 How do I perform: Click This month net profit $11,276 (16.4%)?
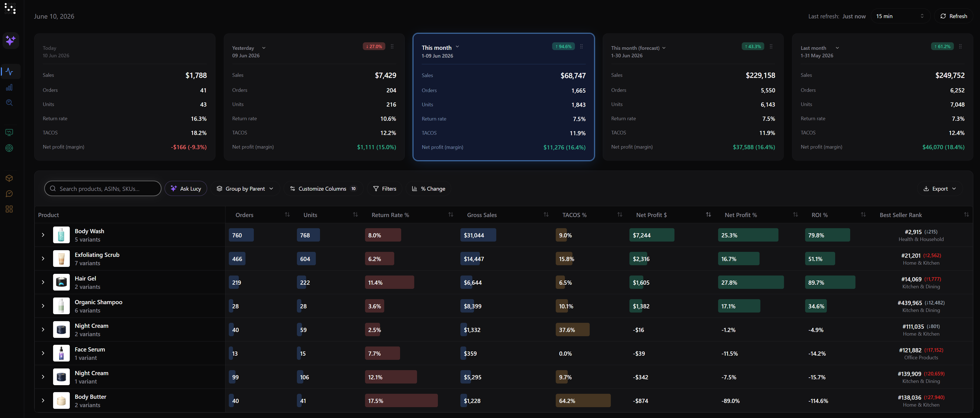click(564, 147)
